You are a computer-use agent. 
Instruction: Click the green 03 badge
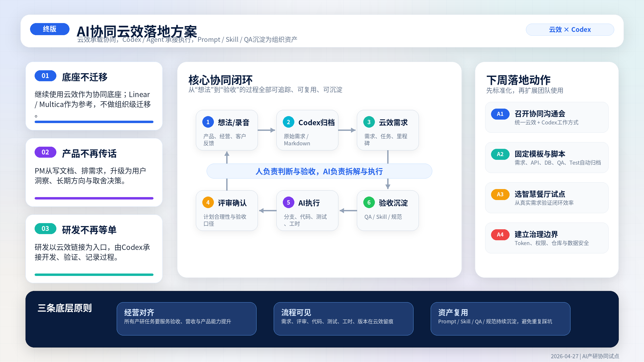coord(45,229)
